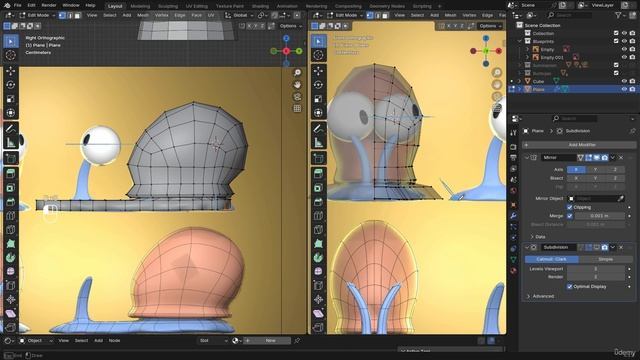Select the Bevel tool in left viewport

[11, 202]
